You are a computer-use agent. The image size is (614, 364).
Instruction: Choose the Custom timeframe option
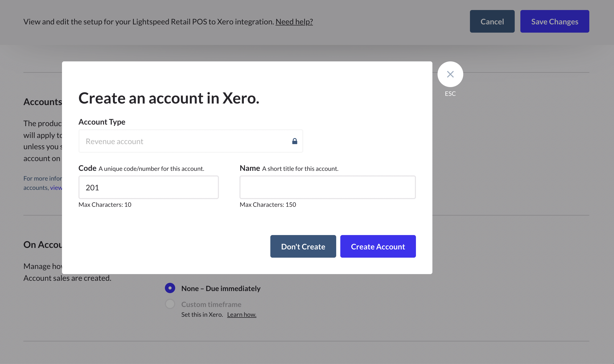[170, 304]
